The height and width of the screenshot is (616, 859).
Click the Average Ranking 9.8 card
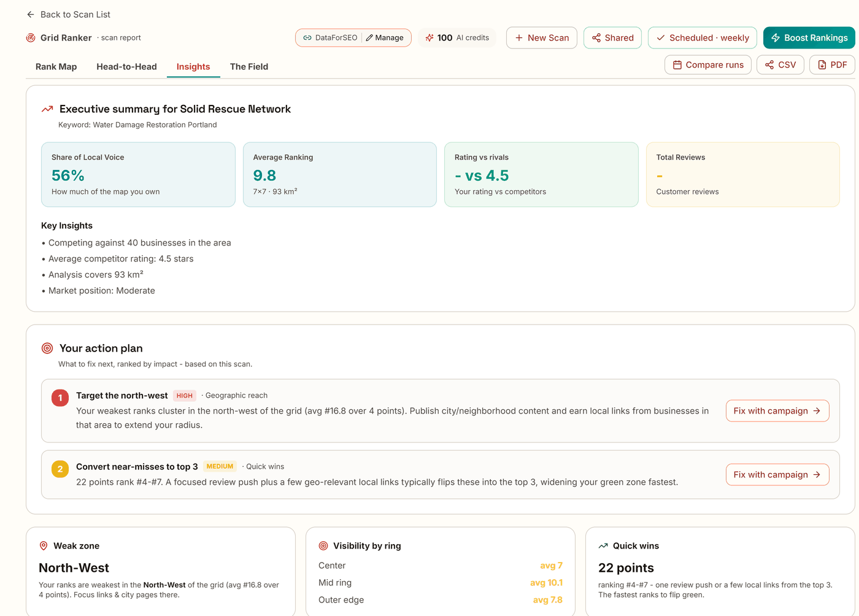[x=340, y=174]
